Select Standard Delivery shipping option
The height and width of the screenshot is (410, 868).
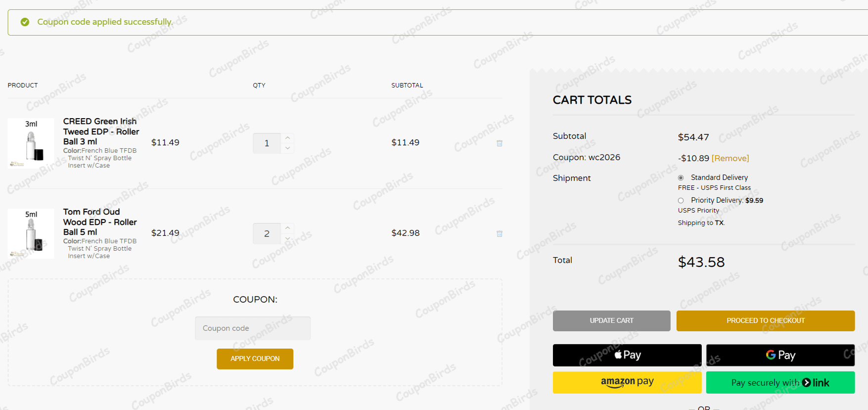point(681,178)
